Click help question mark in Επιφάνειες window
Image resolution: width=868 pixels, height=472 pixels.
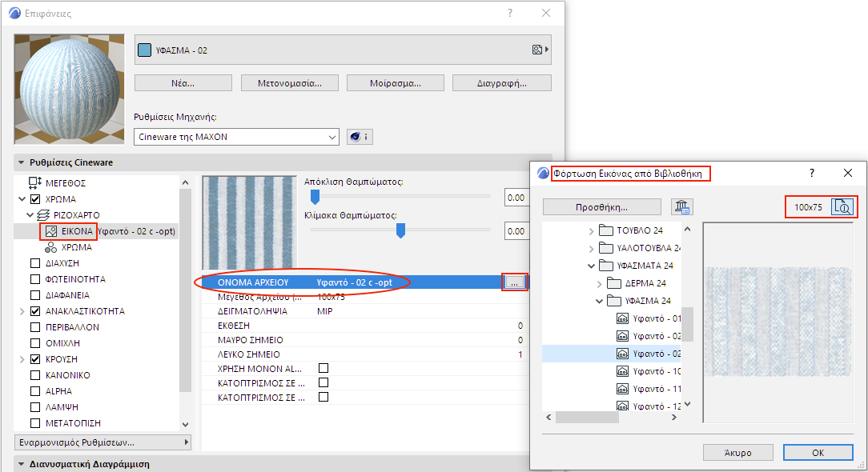[x=510, y=13]
